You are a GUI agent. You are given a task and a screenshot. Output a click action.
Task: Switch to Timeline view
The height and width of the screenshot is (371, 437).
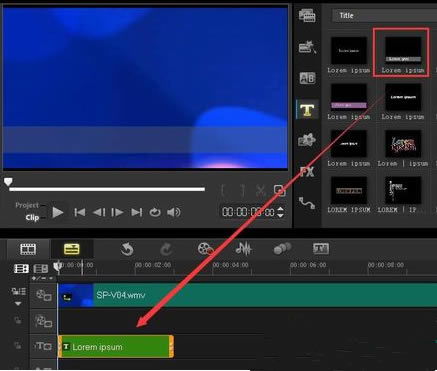click(x=71, y=249)
